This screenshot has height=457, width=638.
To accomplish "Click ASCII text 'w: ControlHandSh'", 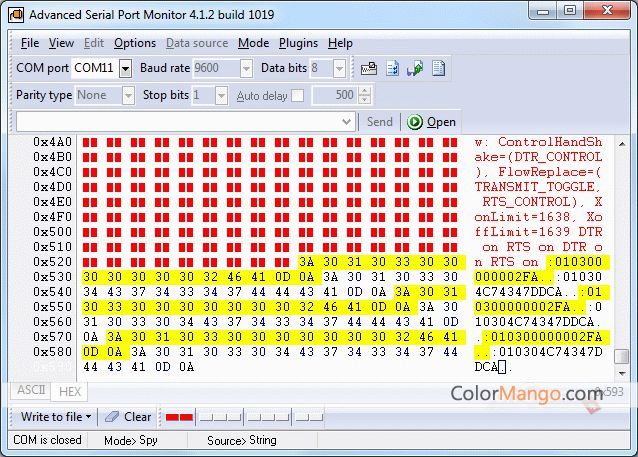I will coord(538,142).
